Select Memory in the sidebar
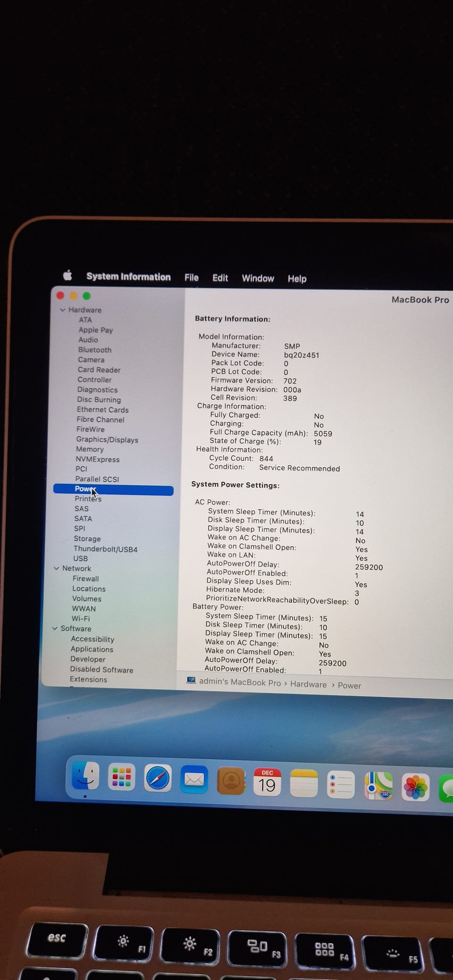This screenshot has height=980, width=453. coord(90,449)
